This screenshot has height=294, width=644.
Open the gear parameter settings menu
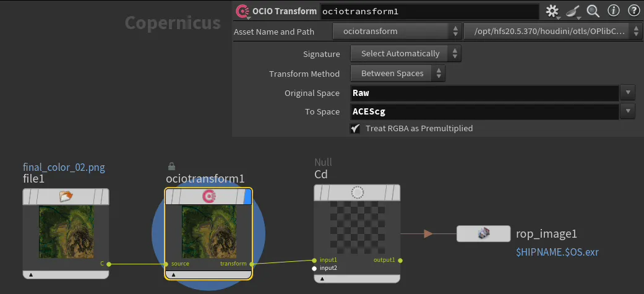coord(552,11)
